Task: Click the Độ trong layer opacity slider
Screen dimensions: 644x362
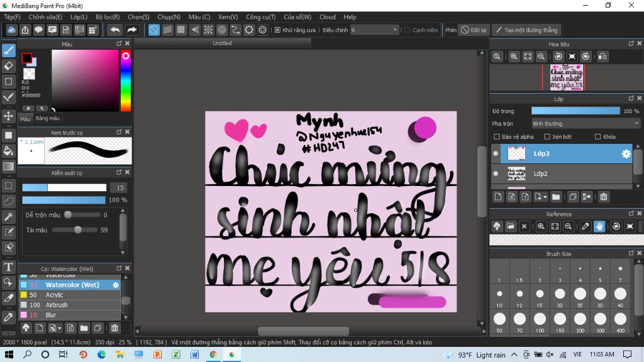Action: [x=575, y=111]
